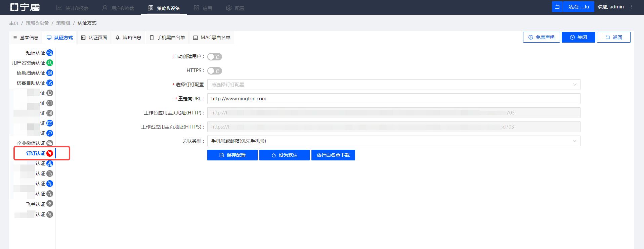
Task: Click the vertical three-dot menu beside admin
Action: pos(631,7)
